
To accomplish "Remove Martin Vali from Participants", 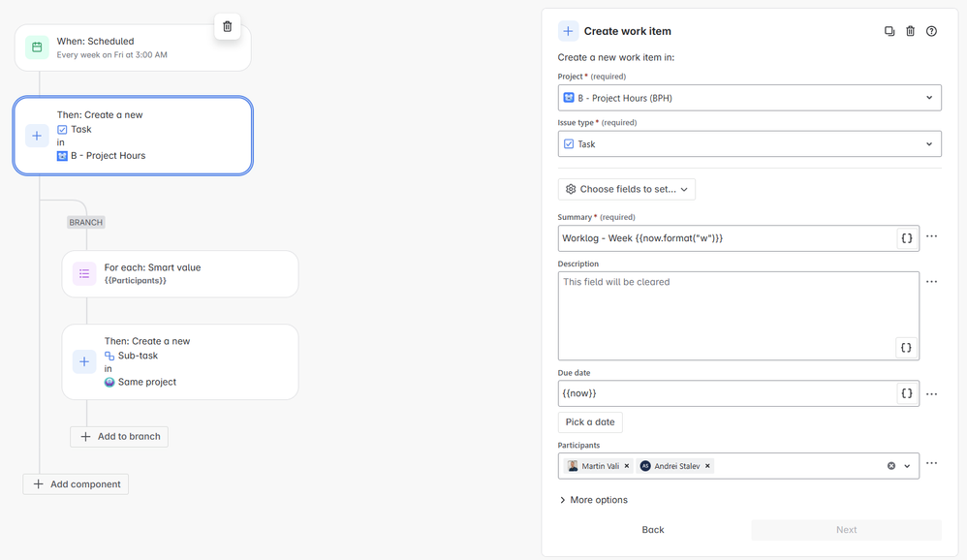I will pyautogui.click(x=627, y=466).
